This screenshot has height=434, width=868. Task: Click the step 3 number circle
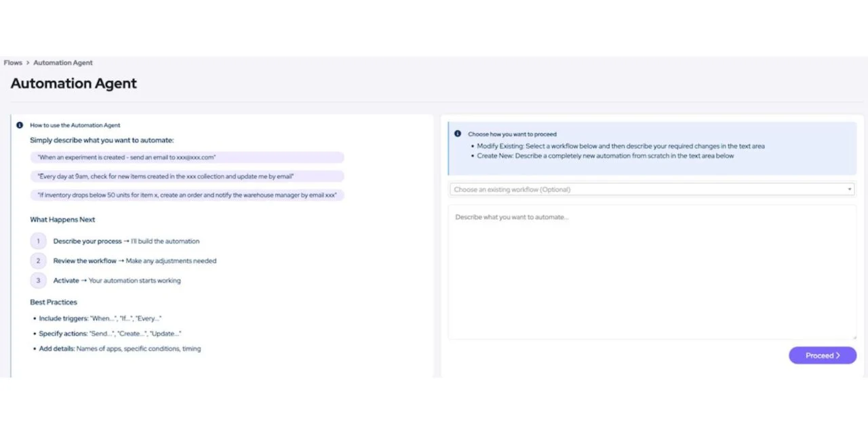click(x=38, y=281)
